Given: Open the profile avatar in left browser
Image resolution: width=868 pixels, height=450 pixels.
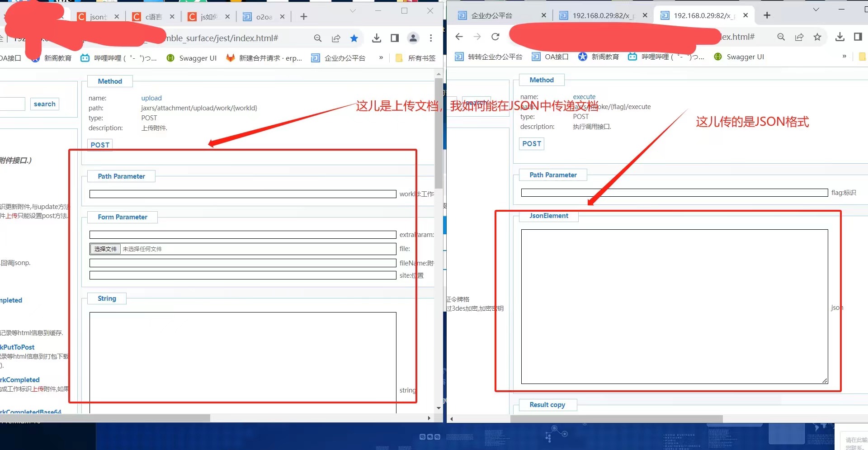Looking at the screenshot, I should (413, 38).
